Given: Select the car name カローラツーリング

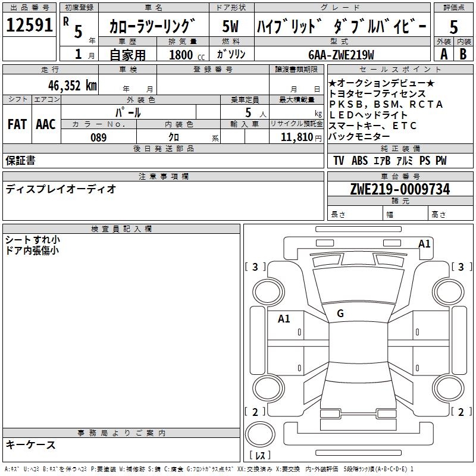Looking at the screenshot, I should pos(152,27).
